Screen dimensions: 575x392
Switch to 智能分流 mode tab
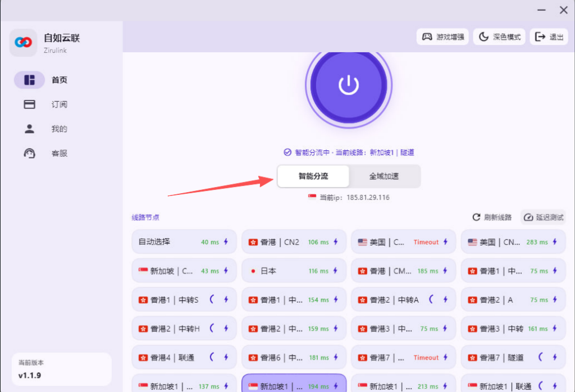313,176
